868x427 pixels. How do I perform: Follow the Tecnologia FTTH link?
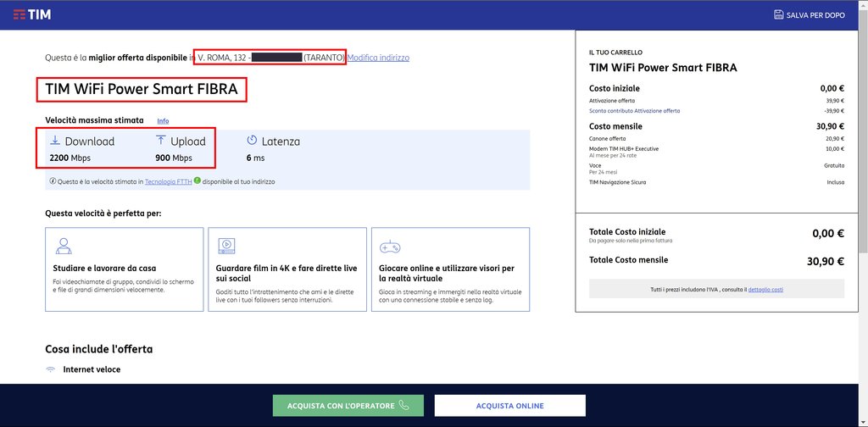[168, 181]
